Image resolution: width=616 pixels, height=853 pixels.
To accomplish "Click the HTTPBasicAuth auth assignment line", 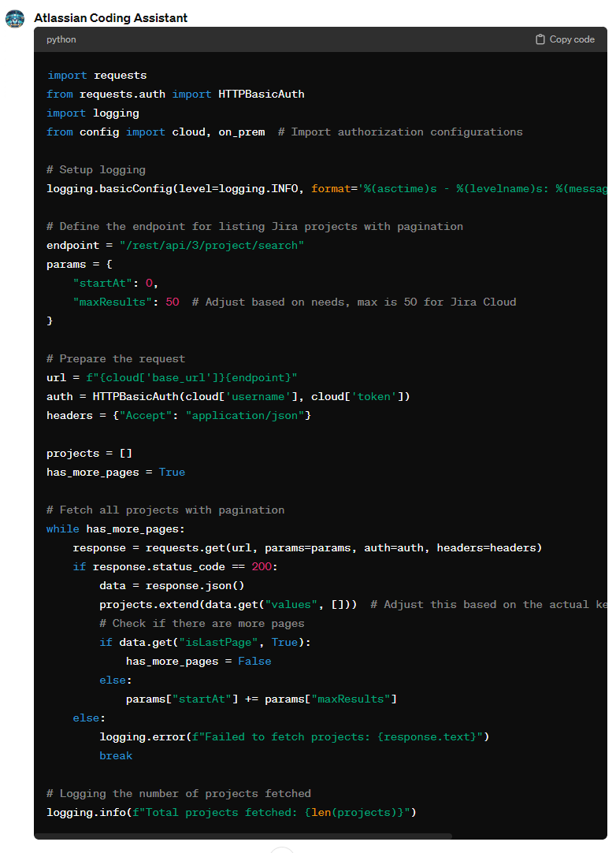I will (228, 397).
